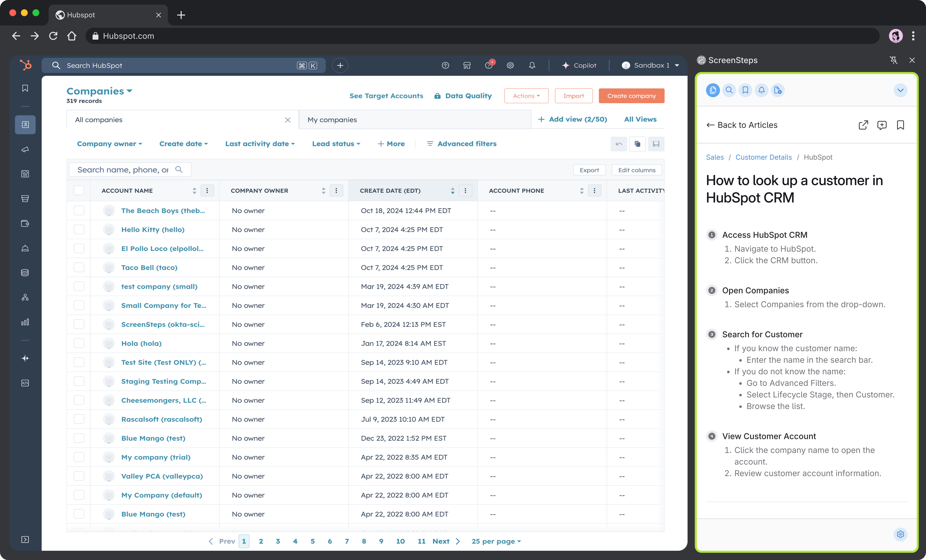Screen dimensions: 926x560
Task: Click the article feedback comment icon
Action: coord(882,125)
